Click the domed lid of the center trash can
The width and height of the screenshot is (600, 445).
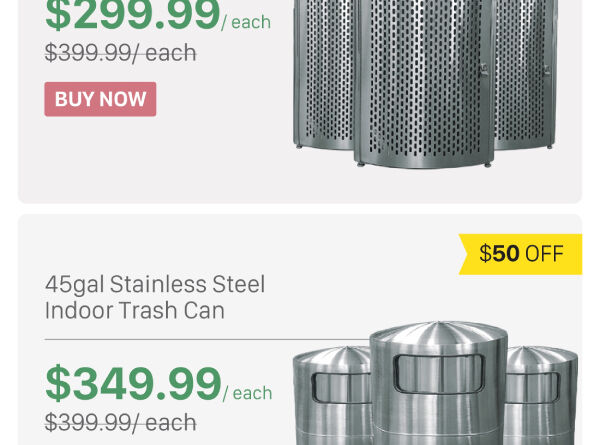click(439, 335)
